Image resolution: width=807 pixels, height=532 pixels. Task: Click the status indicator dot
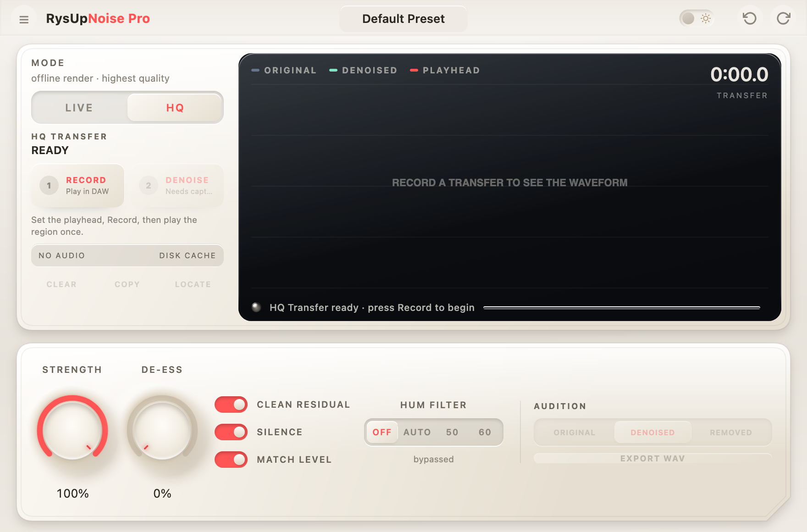(x=256, y=307)
